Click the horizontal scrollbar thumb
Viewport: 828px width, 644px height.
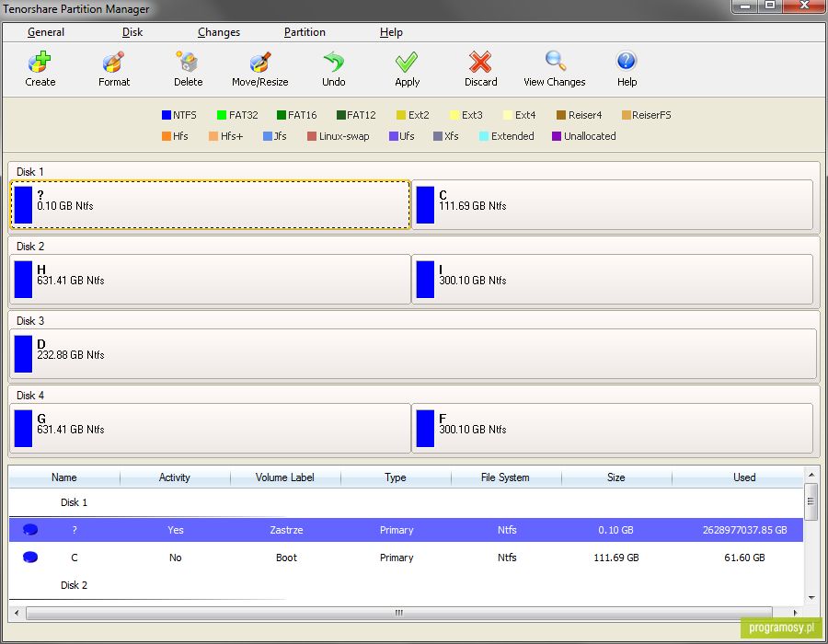[x=399, y=613]
